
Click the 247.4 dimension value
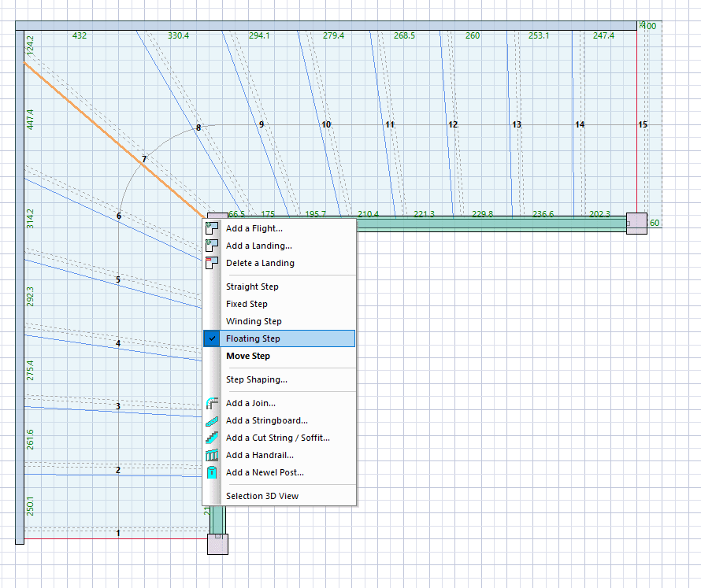[x=603, y=35]
